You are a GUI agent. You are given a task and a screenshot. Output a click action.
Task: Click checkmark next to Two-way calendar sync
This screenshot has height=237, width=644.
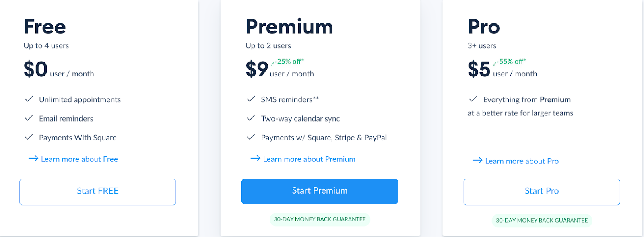[x=251, y=117]
